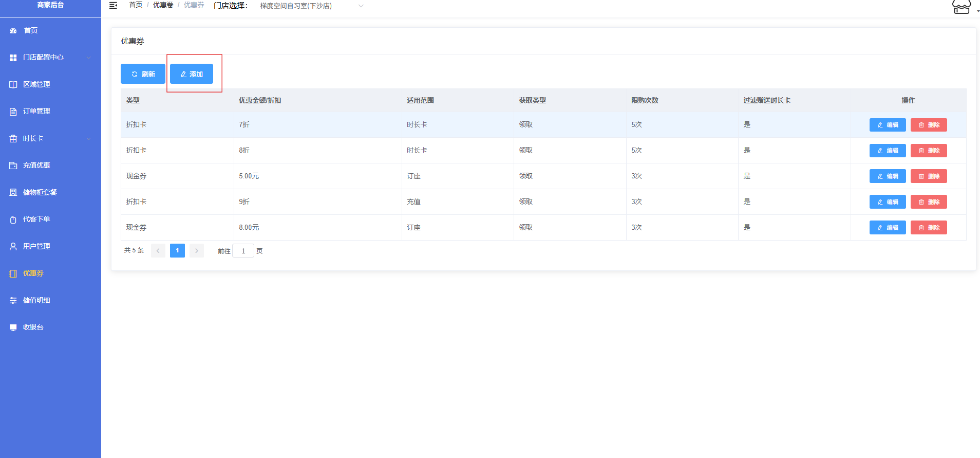
Task: Click the 首页 breadcrumb link
Action: [x=136, y=5]
